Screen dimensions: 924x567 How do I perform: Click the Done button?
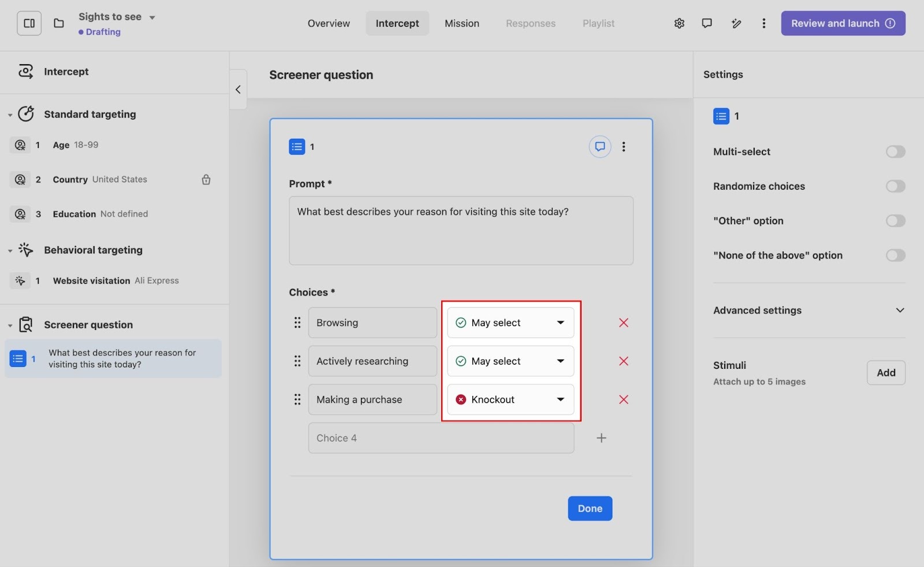pyautogui.click(x=590, y=509)
